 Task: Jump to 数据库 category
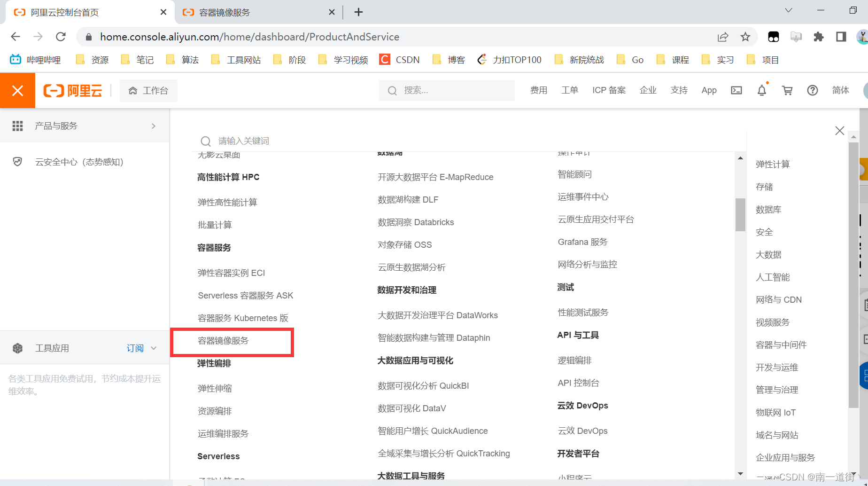(768, 210)
